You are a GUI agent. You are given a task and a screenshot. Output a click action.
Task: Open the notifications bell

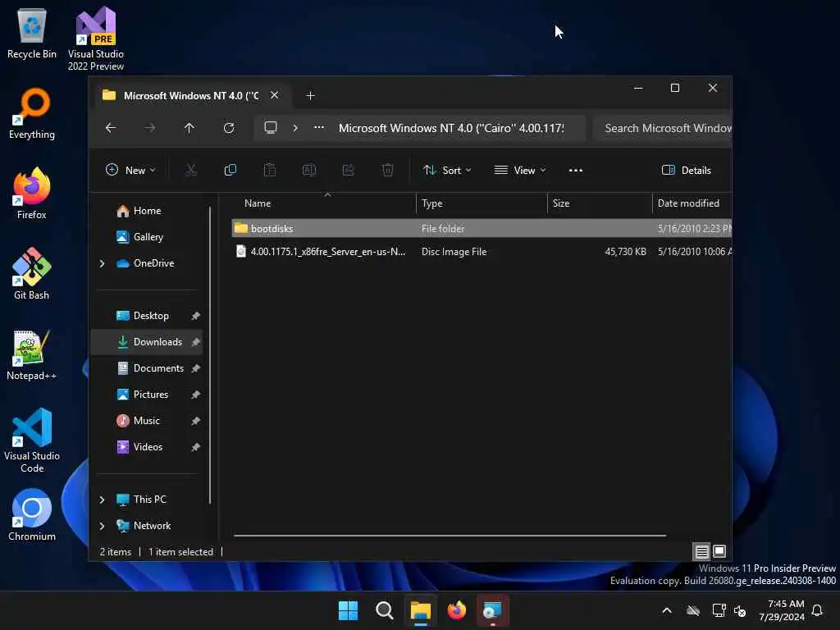point(818,610)
